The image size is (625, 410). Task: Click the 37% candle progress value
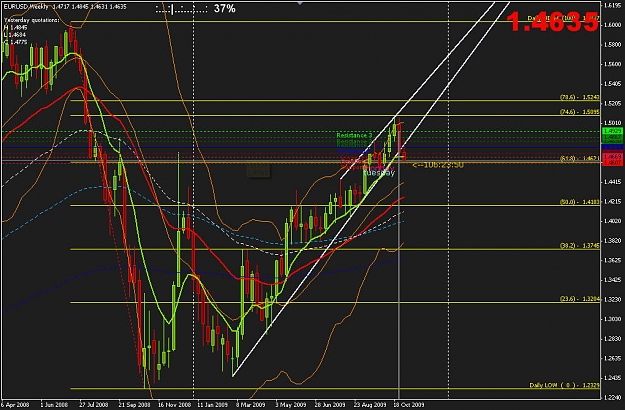(224, 8)
